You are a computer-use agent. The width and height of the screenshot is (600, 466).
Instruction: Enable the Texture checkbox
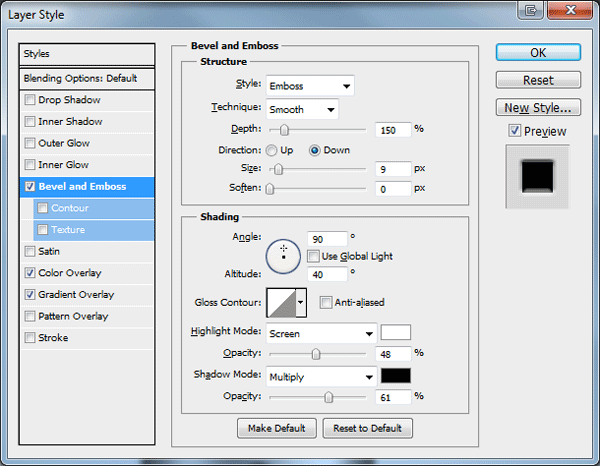(42, 230)
